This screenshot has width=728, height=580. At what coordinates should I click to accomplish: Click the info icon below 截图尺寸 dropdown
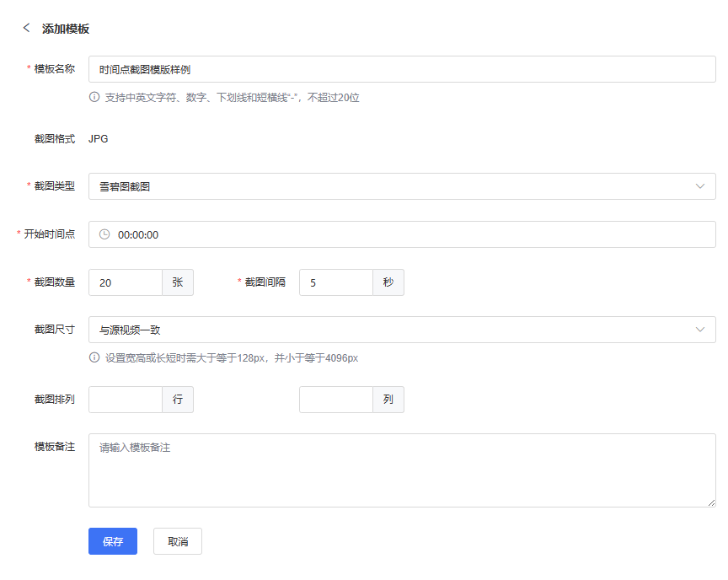click(x=94, y=357)
